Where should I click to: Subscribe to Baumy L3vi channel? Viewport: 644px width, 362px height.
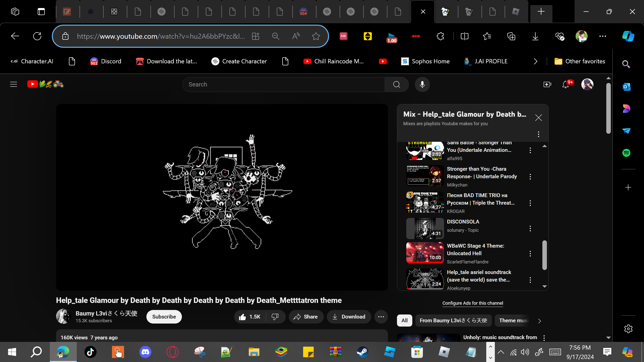point(164,317)
